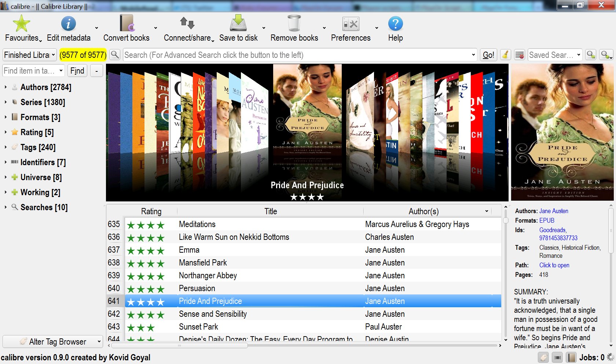Click the Remove books trash icon
The image size is (616, 364).
(294, 23)
